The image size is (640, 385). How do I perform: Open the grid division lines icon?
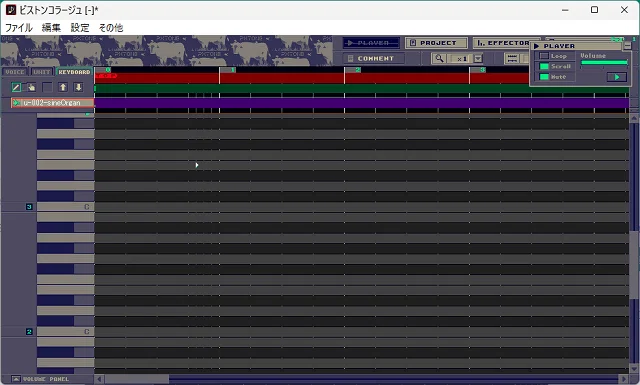tap(512, 58)
